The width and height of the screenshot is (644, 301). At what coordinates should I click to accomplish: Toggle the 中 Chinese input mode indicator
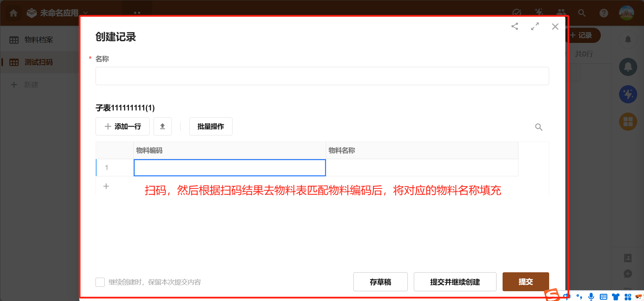(x=567, y=297)
